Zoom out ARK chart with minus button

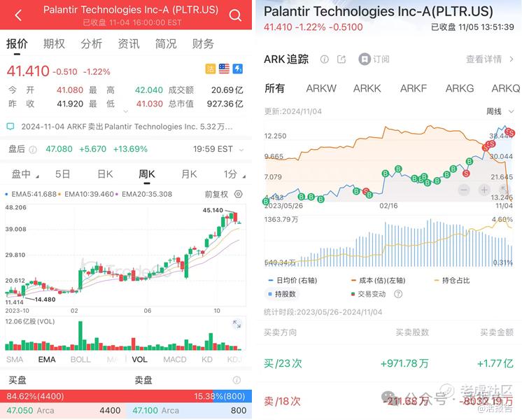click(464, 190)
